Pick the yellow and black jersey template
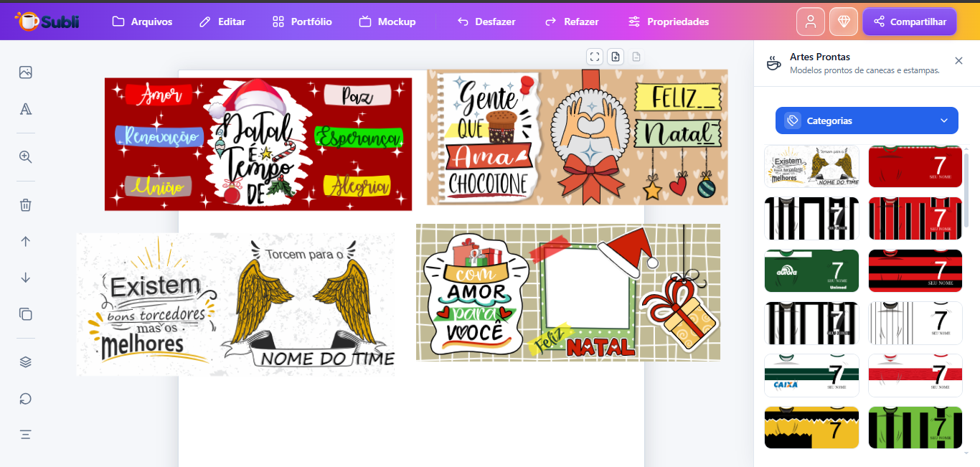Image resolution: width=980 pixels, height=467 pixels. [x=811, y=428]
